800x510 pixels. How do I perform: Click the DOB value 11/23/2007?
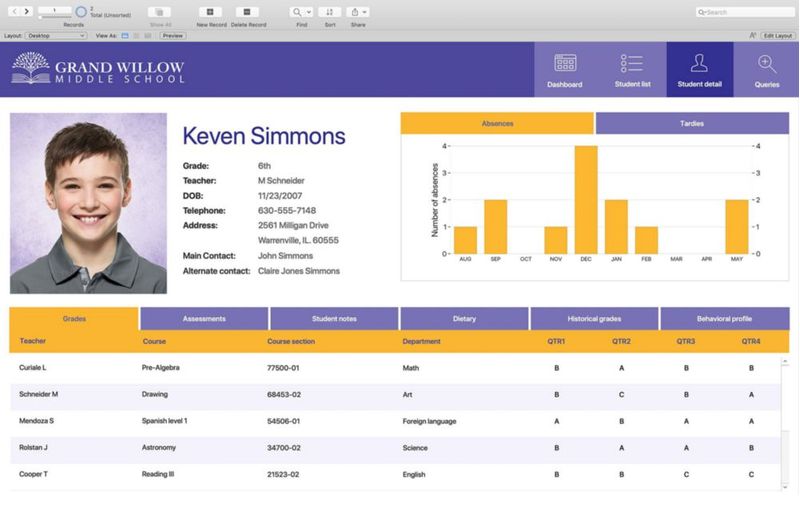280,196
